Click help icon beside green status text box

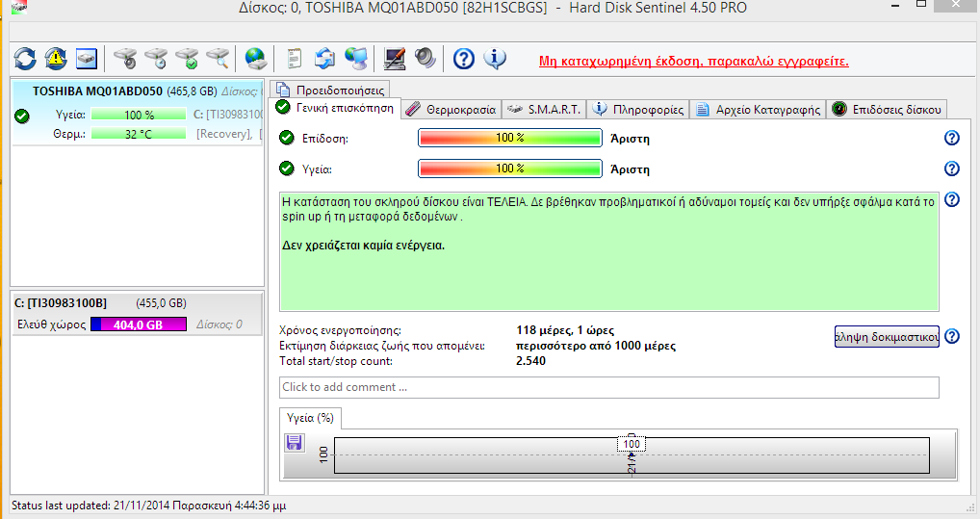951,199
